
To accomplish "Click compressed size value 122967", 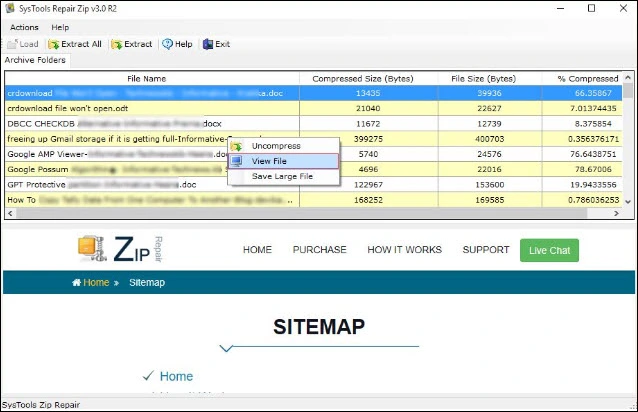I will coord(368,185).
